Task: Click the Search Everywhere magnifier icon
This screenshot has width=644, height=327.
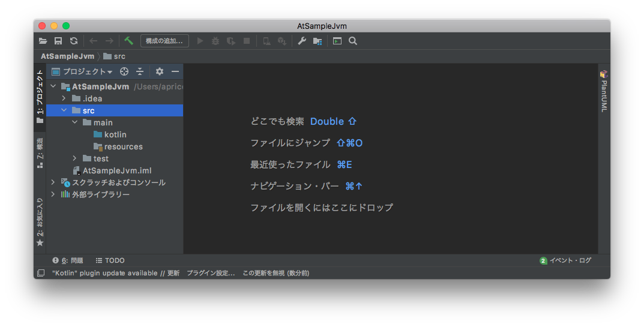Action: (353, 41)
